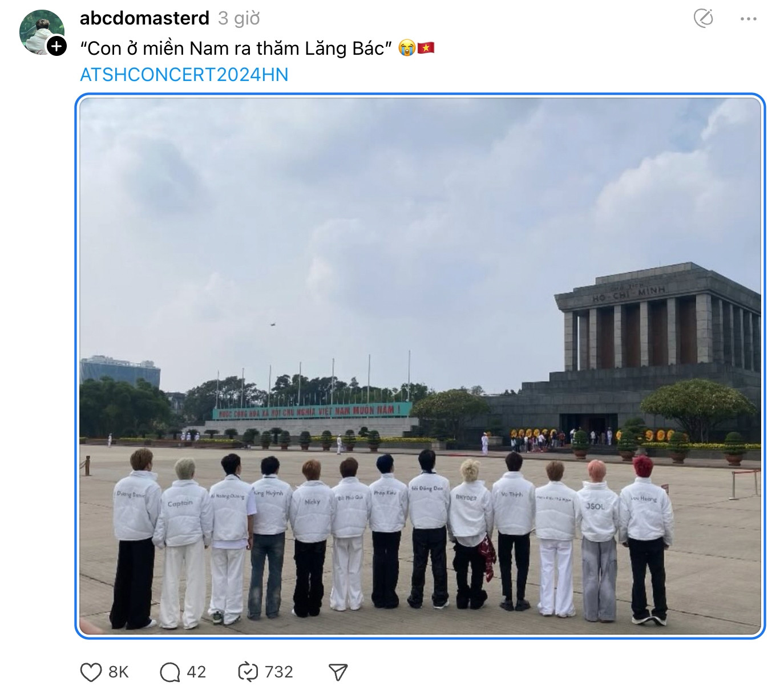This screenshot has height=698, width=784.
Task: Open the abcdomasterd profile avatar
Action: tap(41, 32)
